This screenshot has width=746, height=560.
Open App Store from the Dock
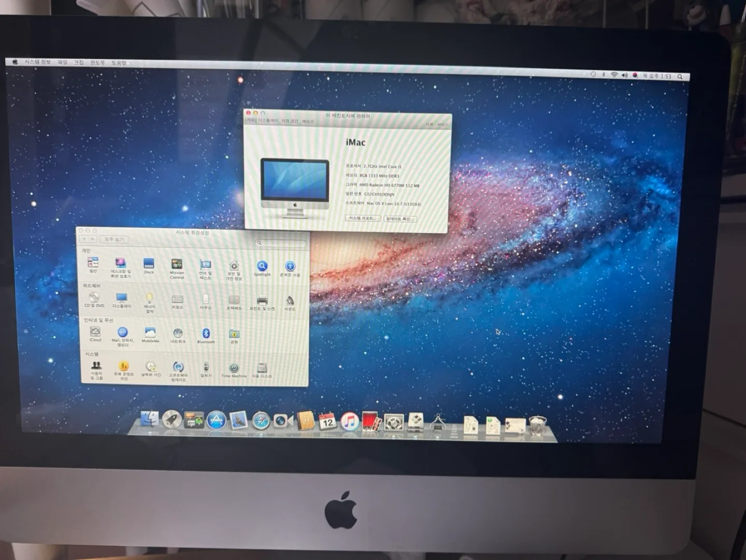(x=216, y=420)
